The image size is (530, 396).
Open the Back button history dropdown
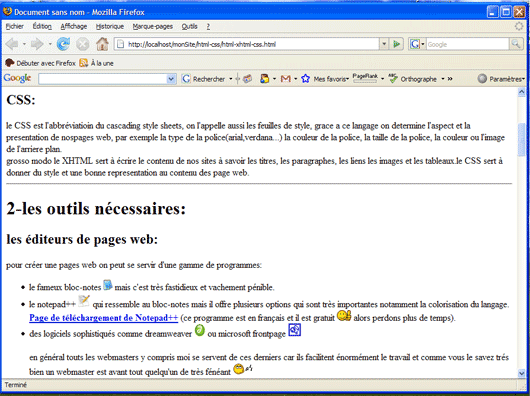tap(24, 44)
